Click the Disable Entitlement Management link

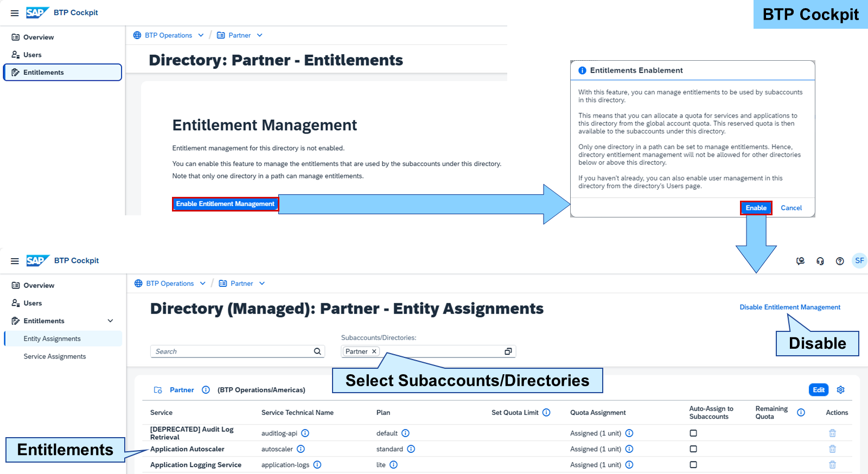pyautogui.click(x=790, y=308)
